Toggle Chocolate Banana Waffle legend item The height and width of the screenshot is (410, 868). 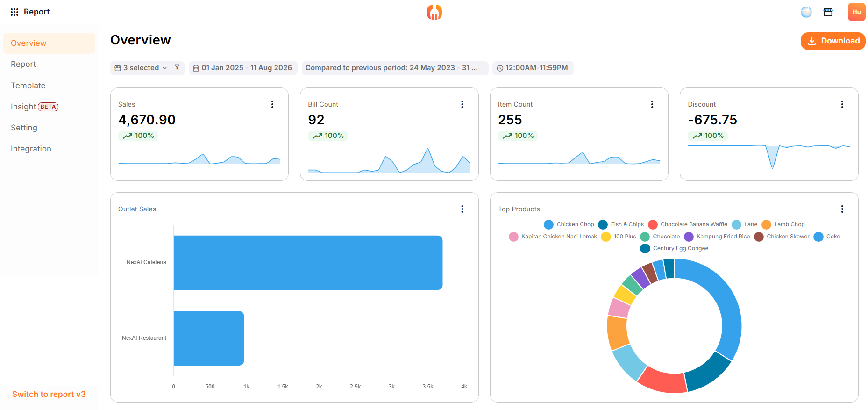688,224
